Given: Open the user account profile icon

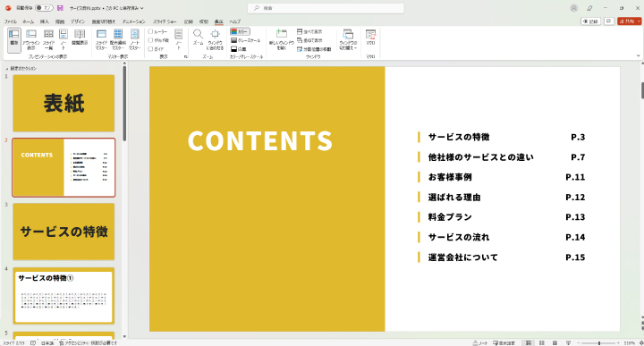Looking at the screenshot, I should pyautogui.click(x=573, y=8).
